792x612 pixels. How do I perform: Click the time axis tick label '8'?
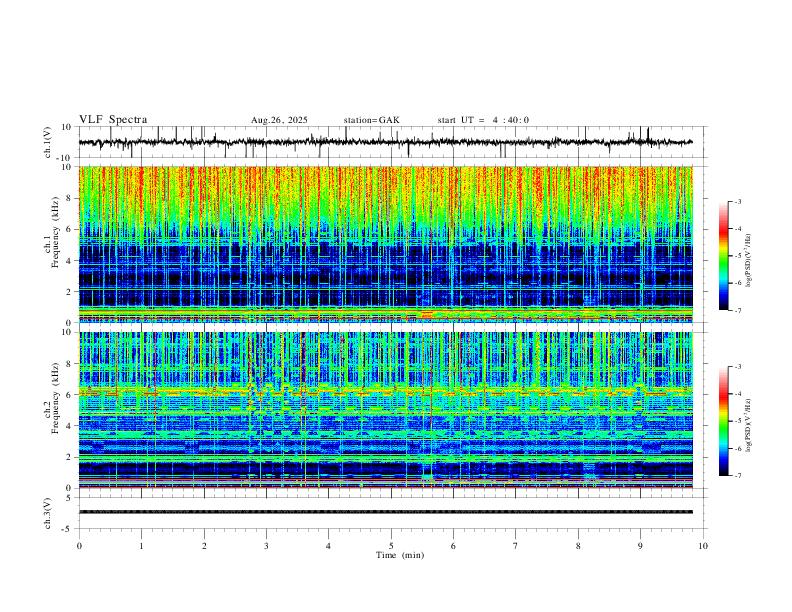578,546
